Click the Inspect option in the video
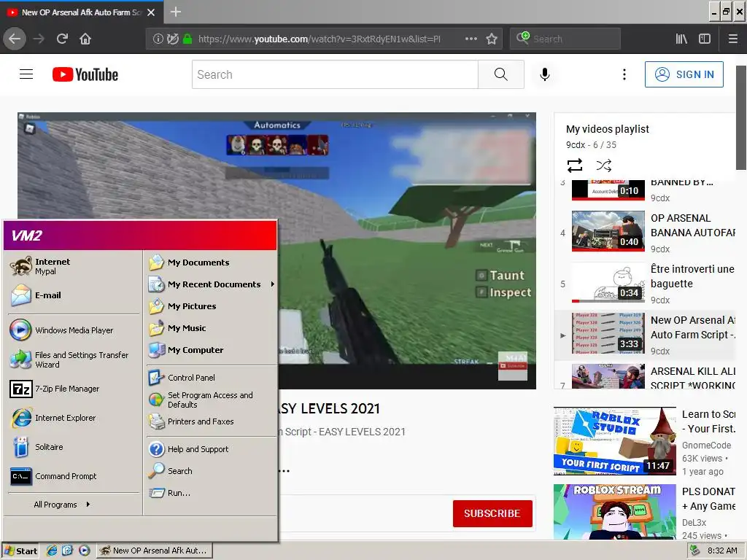Viewport: 747px width, 560px height. [x=503, y=292]
